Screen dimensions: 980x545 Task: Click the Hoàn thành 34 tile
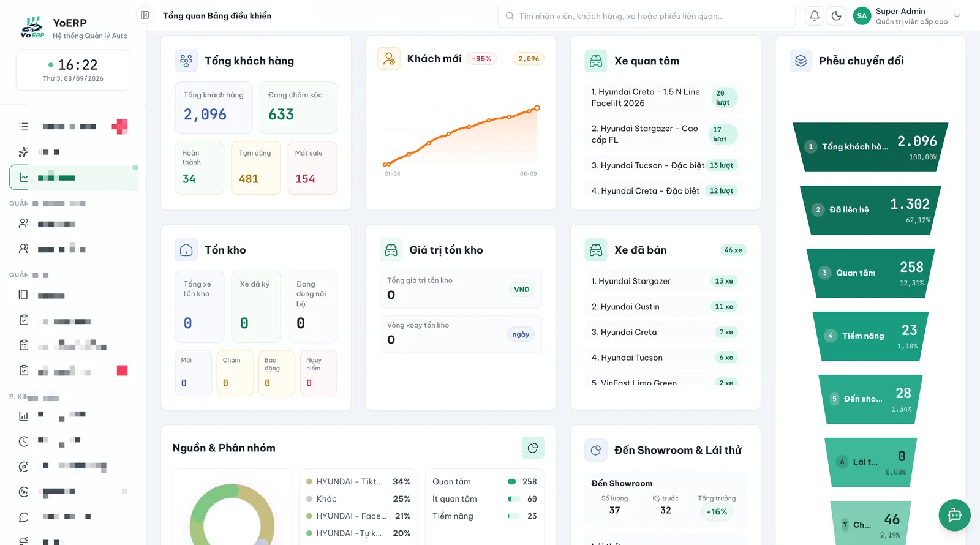point(200,168)
